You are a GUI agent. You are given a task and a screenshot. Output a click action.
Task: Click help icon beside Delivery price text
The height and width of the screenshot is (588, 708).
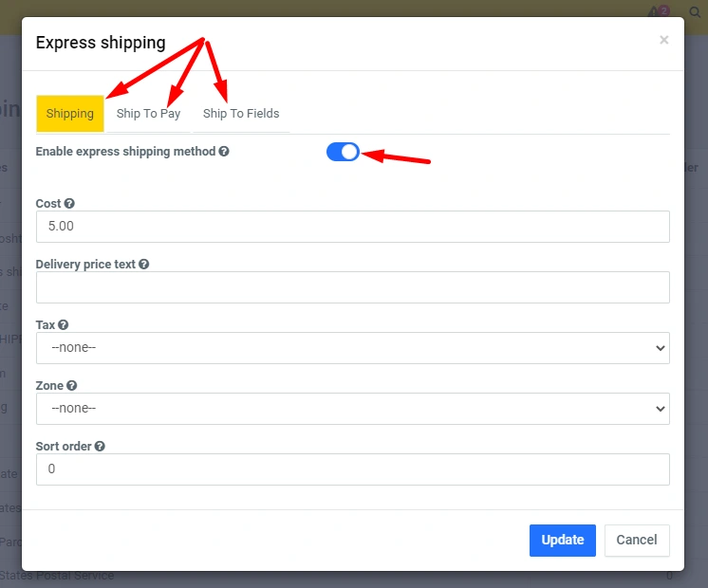point(144,265)
